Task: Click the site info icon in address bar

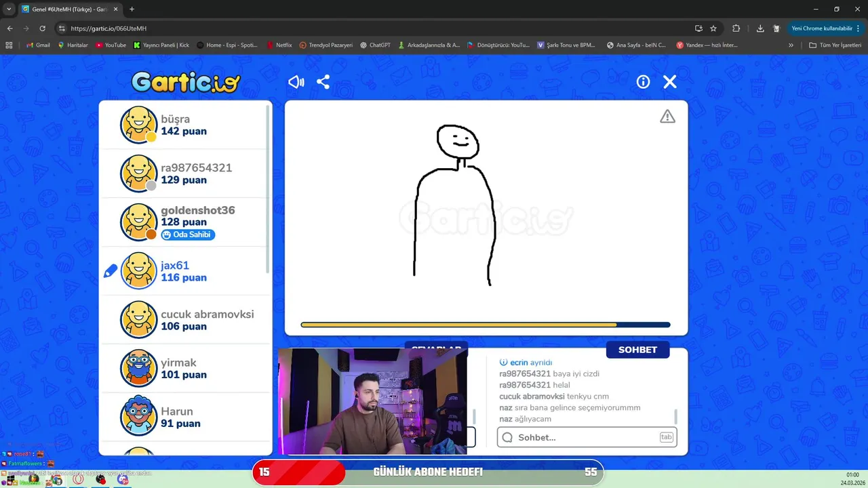Action: [x=62, y=28]
